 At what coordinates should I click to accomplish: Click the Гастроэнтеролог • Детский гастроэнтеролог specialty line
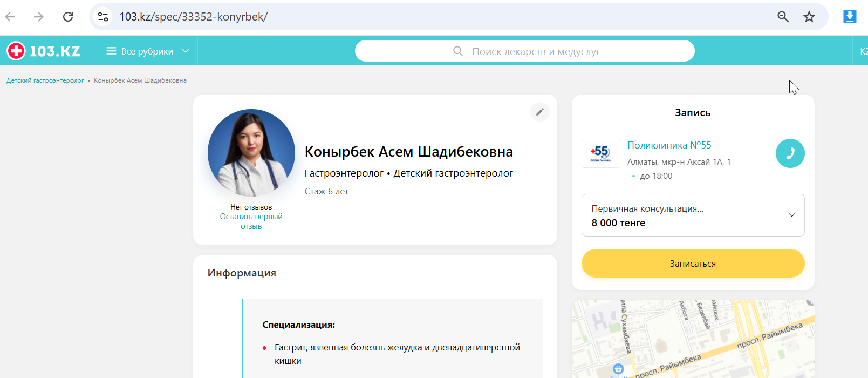(408, 173)
